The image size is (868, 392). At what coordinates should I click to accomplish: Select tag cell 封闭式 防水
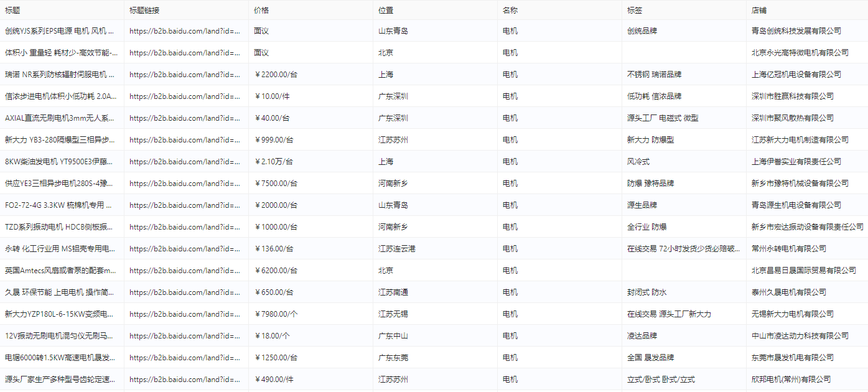647,292
